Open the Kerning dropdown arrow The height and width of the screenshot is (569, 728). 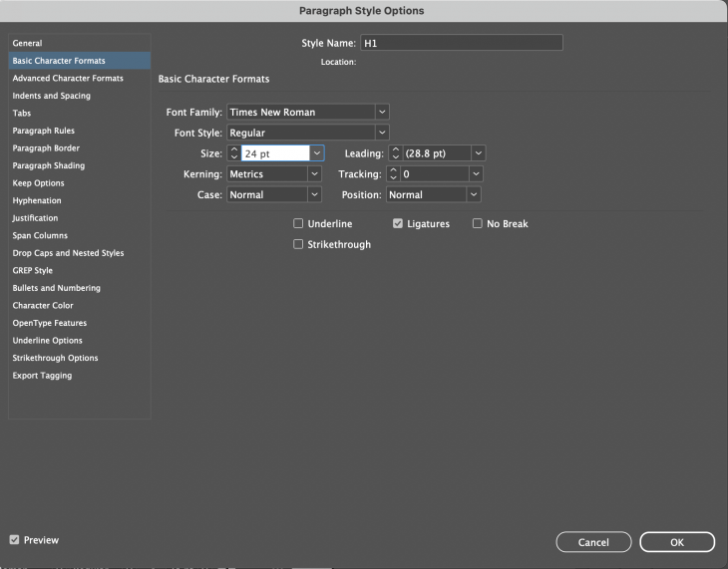click(x=315, y=174)
